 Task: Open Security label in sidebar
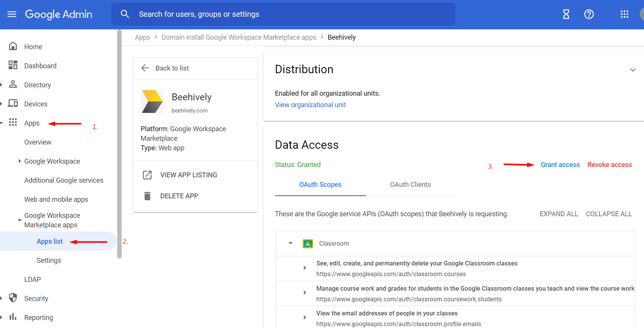36,299
